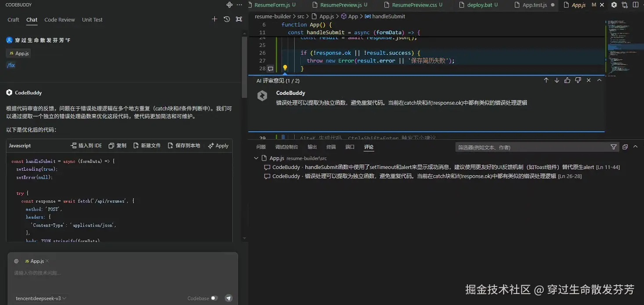The height and width of the screenshot is (305, 644).
Task: Click the App.js file chip in user message
Action: point(18,54)
